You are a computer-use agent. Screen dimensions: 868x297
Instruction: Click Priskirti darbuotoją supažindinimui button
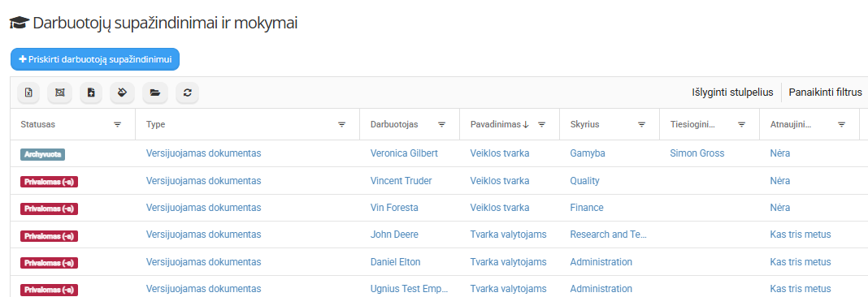coord(95,59)
